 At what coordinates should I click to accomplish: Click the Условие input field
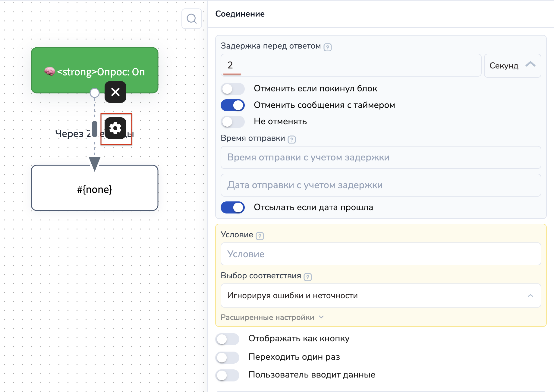380,254
